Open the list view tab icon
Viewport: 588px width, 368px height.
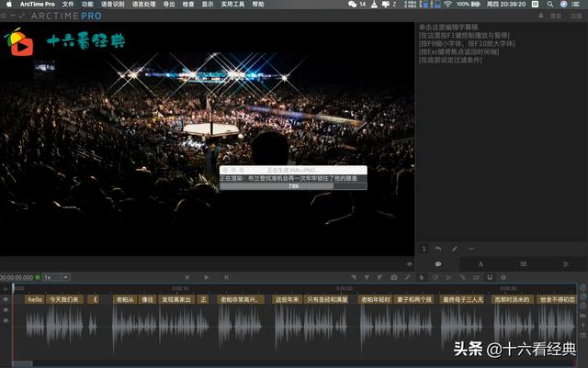pos(524,264)
